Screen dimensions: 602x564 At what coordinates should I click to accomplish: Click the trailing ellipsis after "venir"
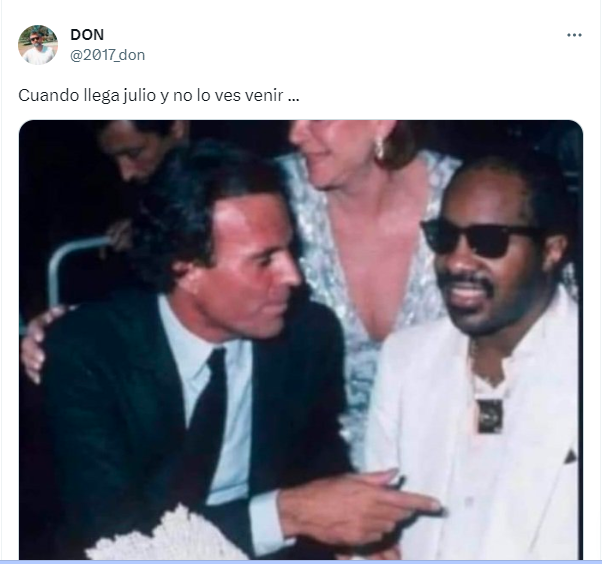(293, 96)
